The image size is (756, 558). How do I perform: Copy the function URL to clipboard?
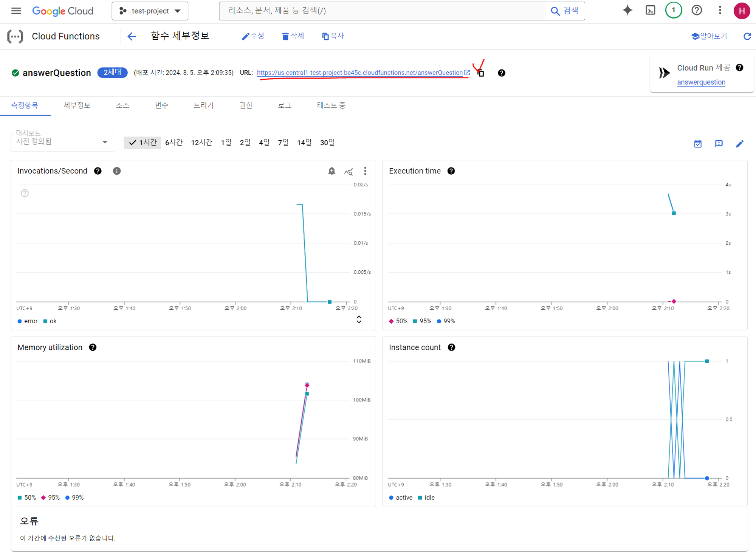pos(481,73)
